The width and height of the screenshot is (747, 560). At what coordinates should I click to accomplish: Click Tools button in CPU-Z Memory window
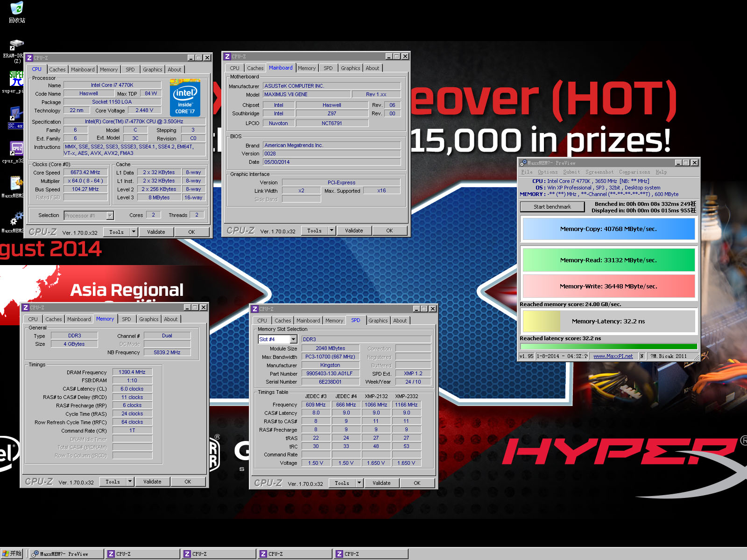pos(113,482)
